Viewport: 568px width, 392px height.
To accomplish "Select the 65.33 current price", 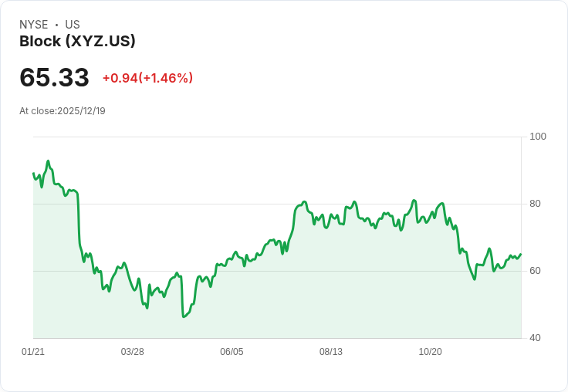I will click(54, 78).
